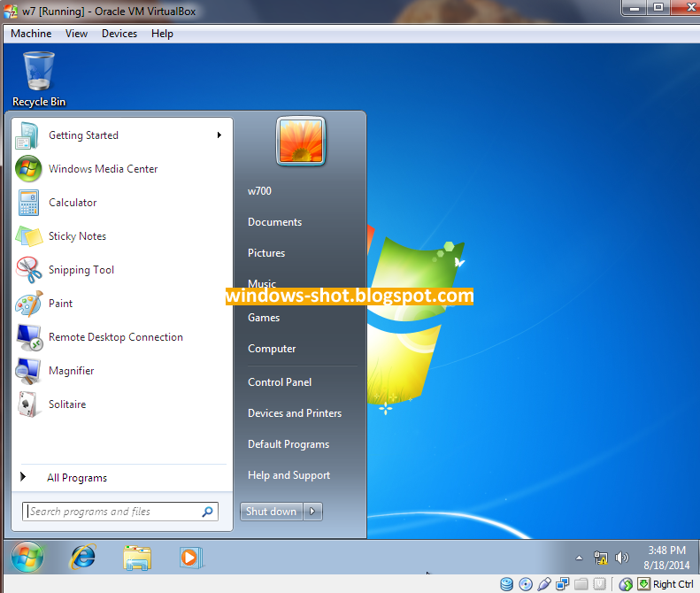The width and height of the screenshot is (700, 593).
Task: Open Computer from Start menu
Action: [x=272, y=349]
